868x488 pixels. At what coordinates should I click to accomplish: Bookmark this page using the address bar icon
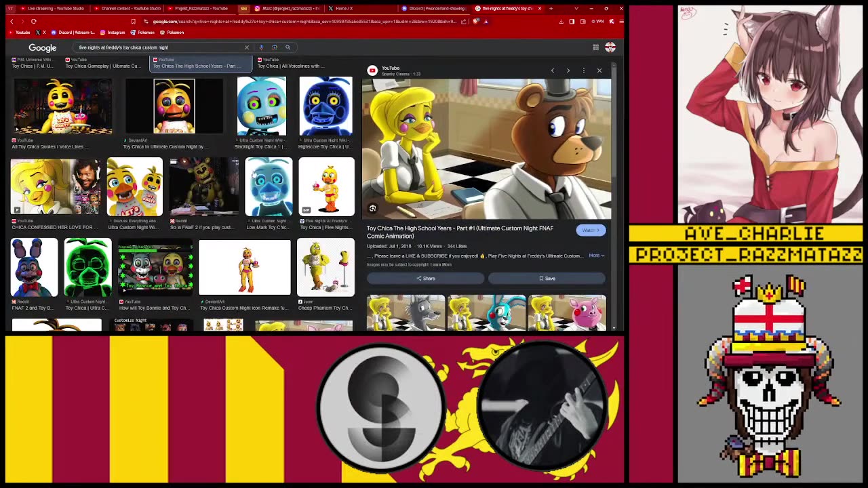click(x=133, y=21)
